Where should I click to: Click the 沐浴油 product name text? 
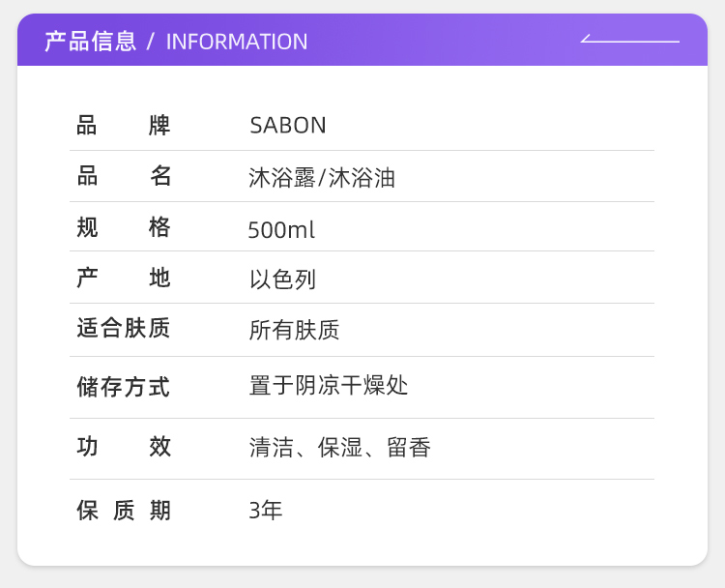click(x=362, y=178)
